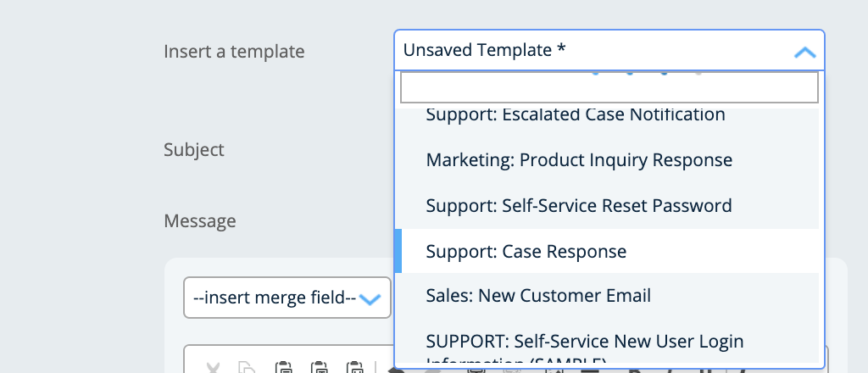Choose Marketing: Product Inquiry Response template
The height and width of the screenshot is (373, 868).
(x=579, y=160)
